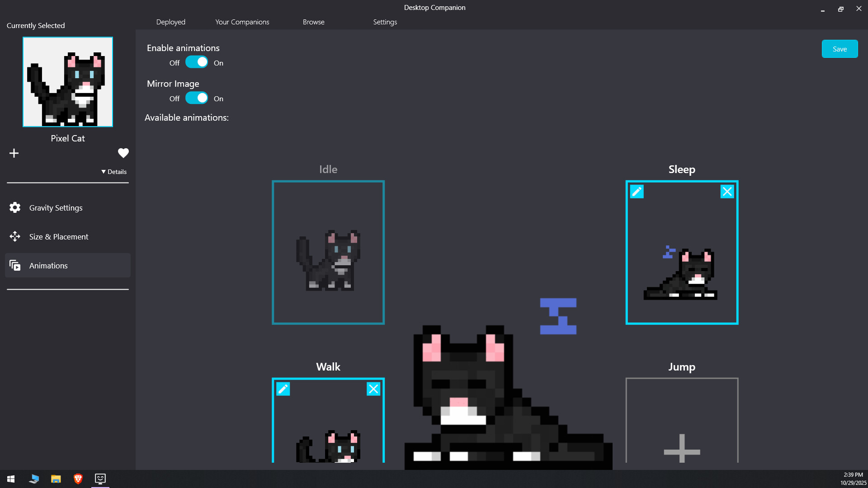Open Desktop Companion from the taskbar

(100, 479)
